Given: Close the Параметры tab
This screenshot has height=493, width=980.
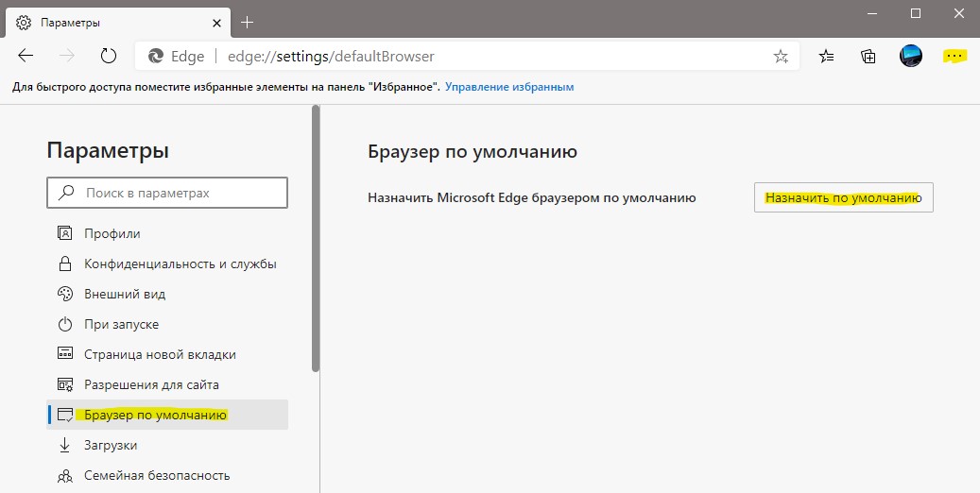Looking at the screenshot, I should (216, 23).
